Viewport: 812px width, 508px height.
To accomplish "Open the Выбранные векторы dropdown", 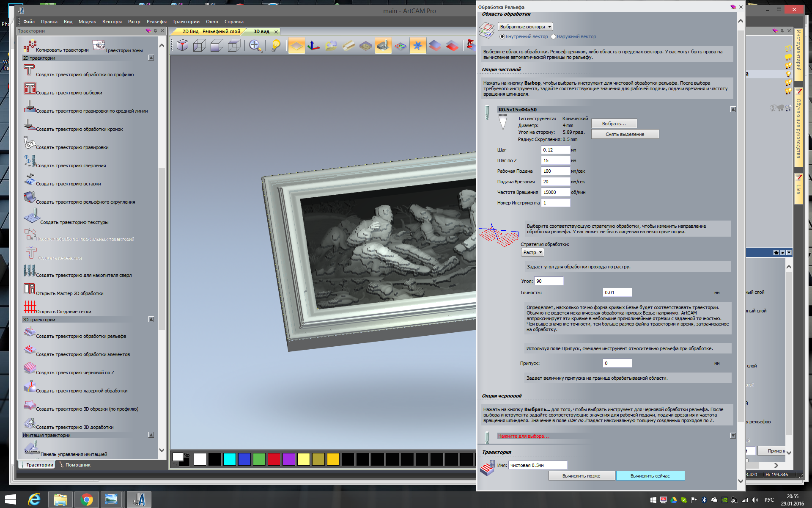I will (525, 27).
